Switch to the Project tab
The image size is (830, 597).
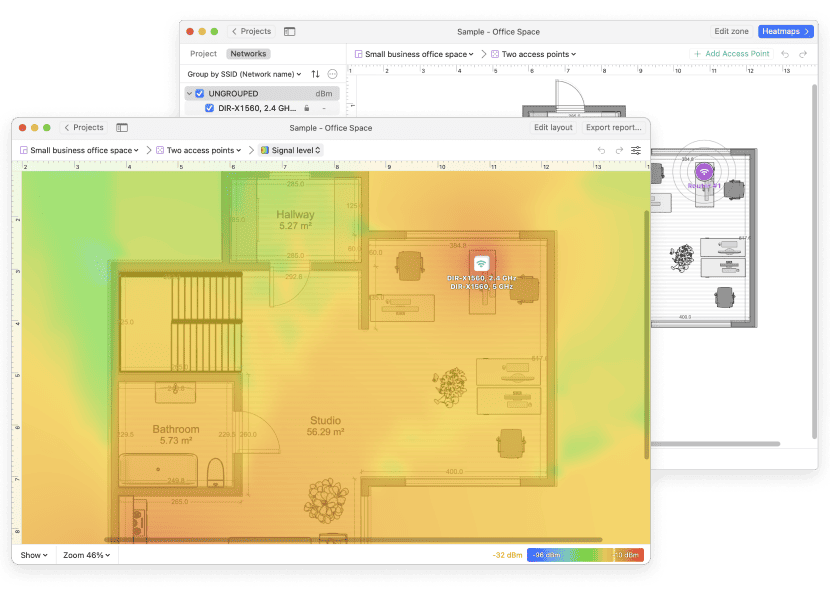[203, 54]
